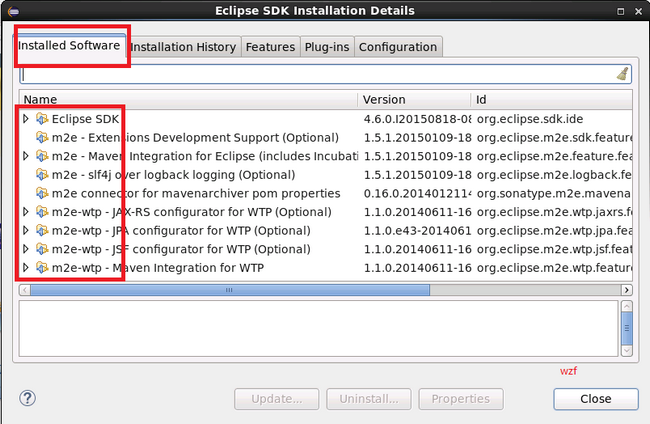Open the Installation History tab
Image resolution: width=650 pixels, height=424 pixels.
(x=183, y=47)
